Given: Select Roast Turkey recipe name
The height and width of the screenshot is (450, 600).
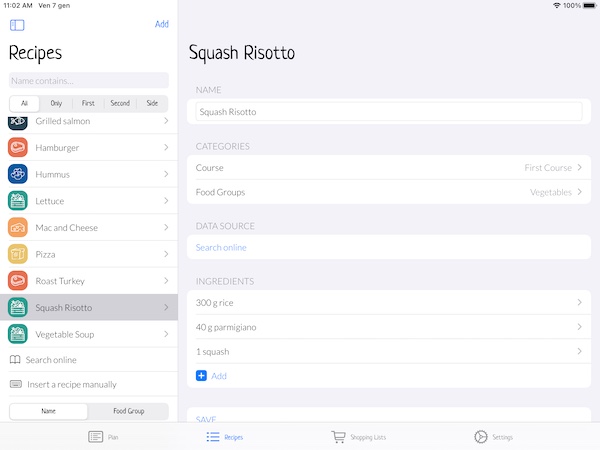Looking at the screenshot, I should tap(60, 281).
